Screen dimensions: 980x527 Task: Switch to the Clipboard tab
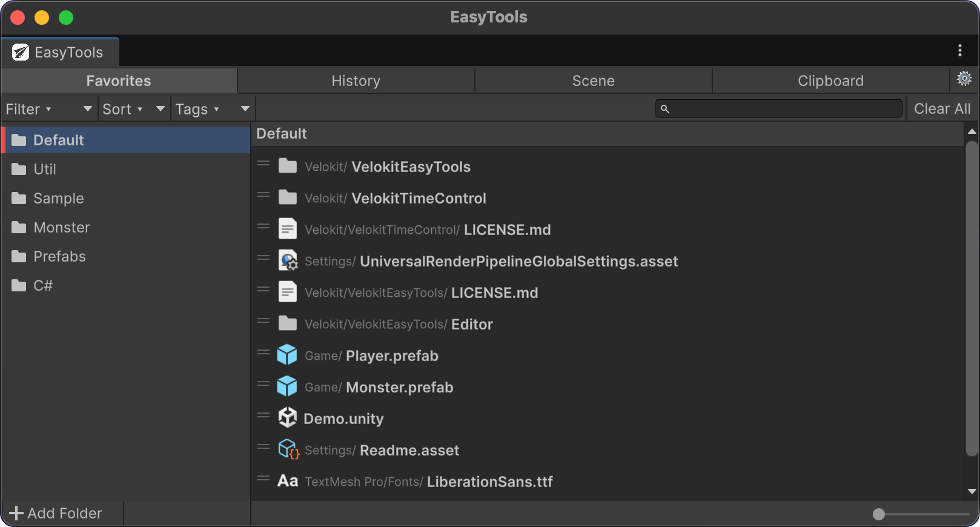(x=830, y=81)
